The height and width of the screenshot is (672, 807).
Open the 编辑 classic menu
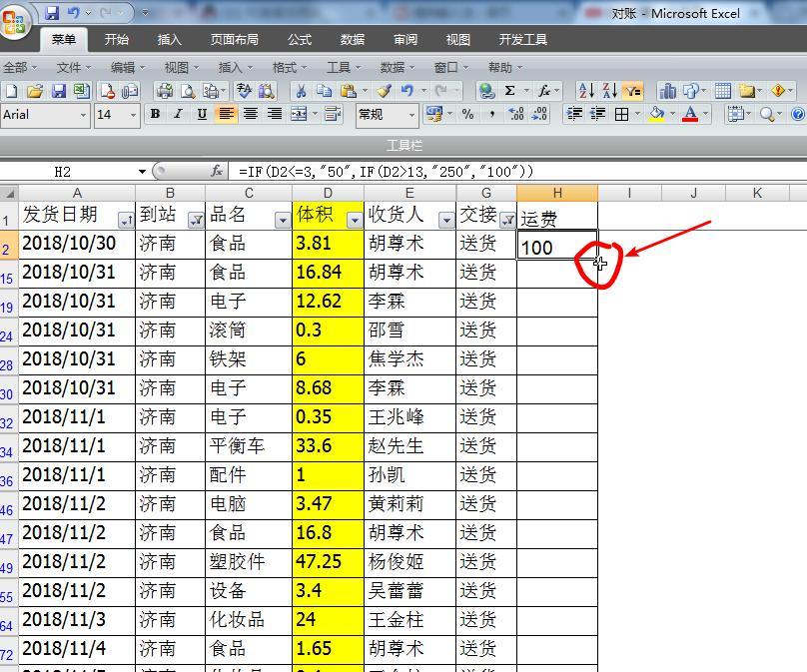127,68
